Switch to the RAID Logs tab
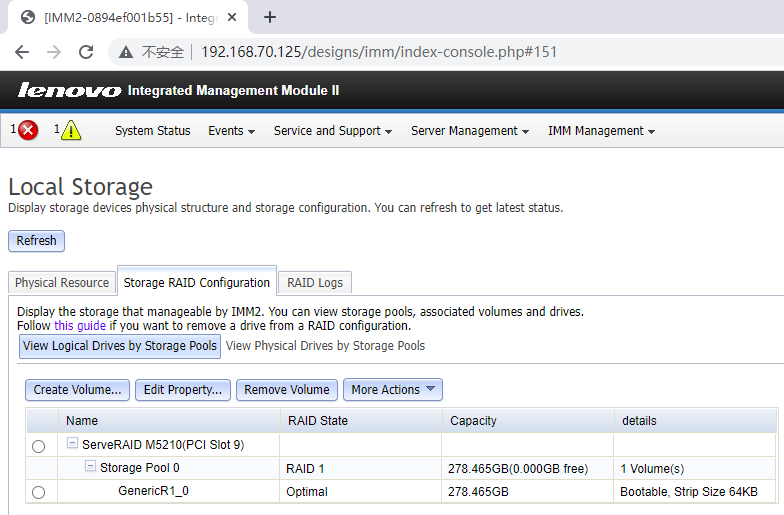Viewport: 784px width, 515px height. point(315,283)
